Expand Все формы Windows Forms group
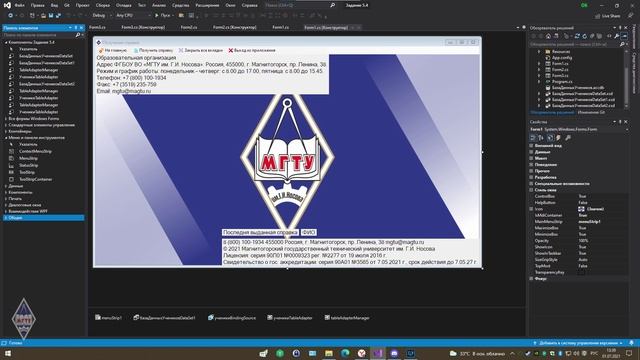 6,118
